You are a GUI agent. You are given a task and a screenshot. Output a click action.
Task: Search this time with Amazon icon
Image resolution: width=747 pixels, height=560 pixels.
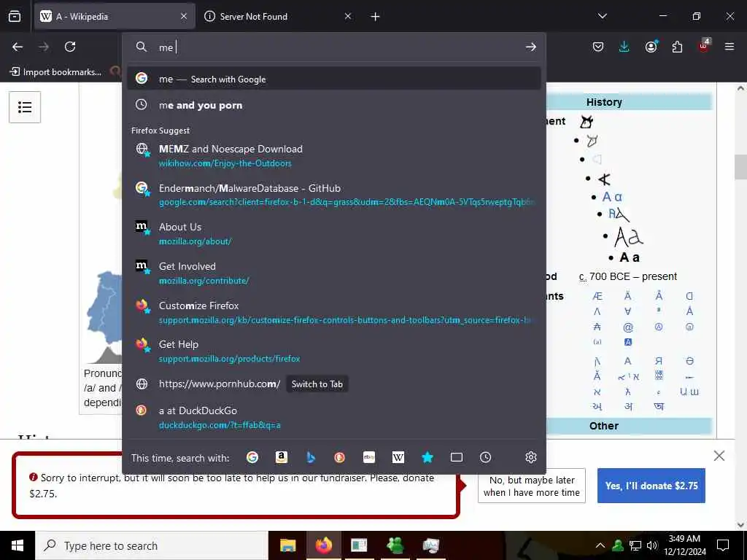(x=282, y=457)
